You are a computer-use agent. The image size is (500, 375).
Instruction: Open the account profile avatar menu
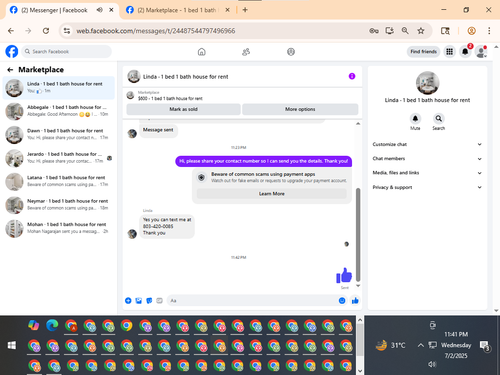pyautogui.click(x=481, y=52)
